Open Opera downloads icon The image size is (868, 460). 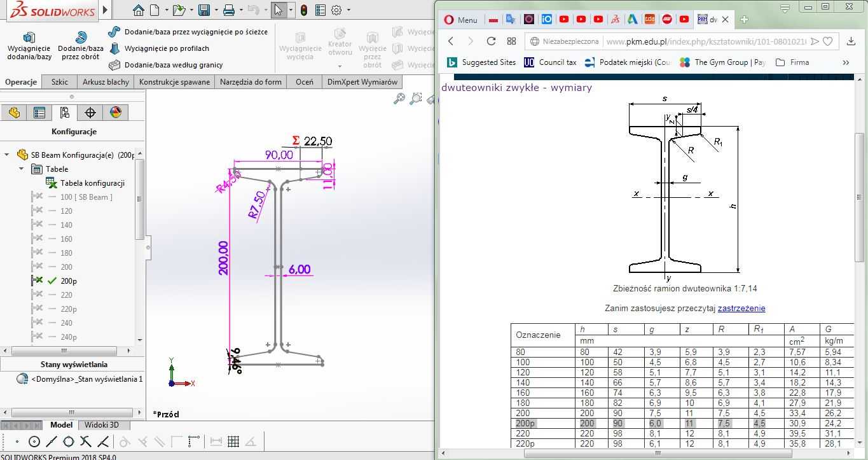coord(851,41)
